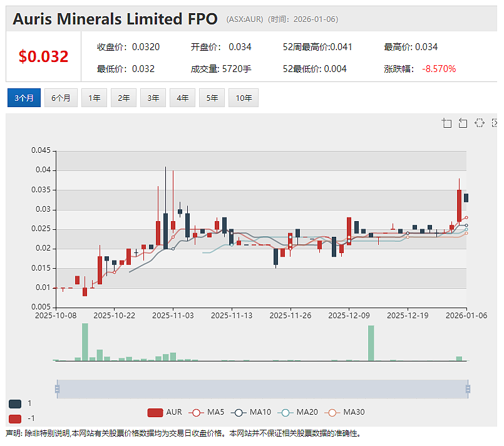Screen dimensions: 504x446
Task: Select the 3年 range tab
Action: pos(153,98)
